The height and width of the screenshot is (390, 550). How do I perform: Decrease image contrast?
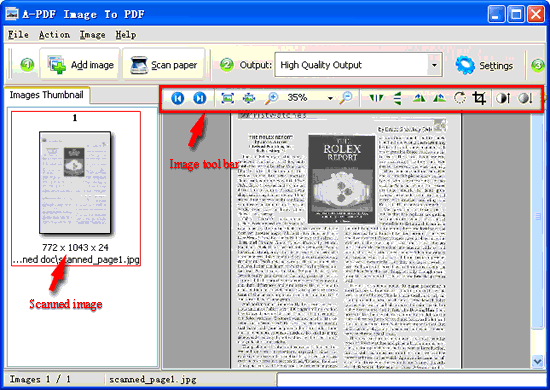coord(525,98)
